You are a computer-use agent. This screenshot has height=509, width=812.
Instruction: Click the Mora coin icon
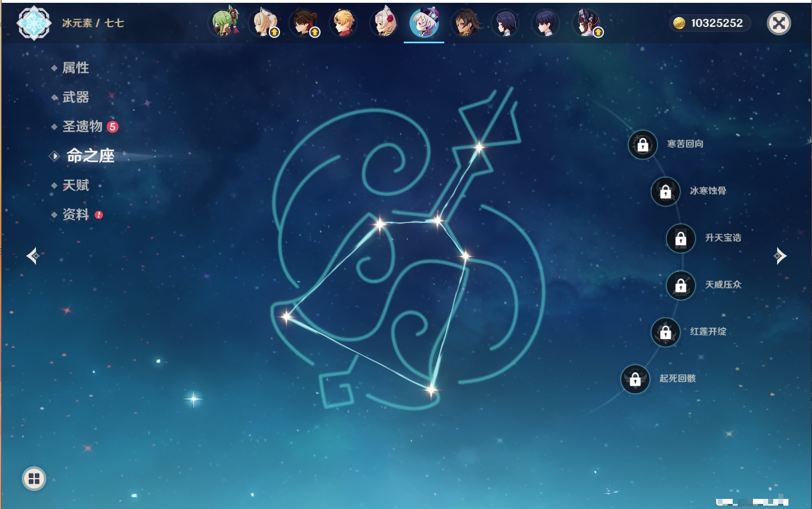click(x=679, y=23)
